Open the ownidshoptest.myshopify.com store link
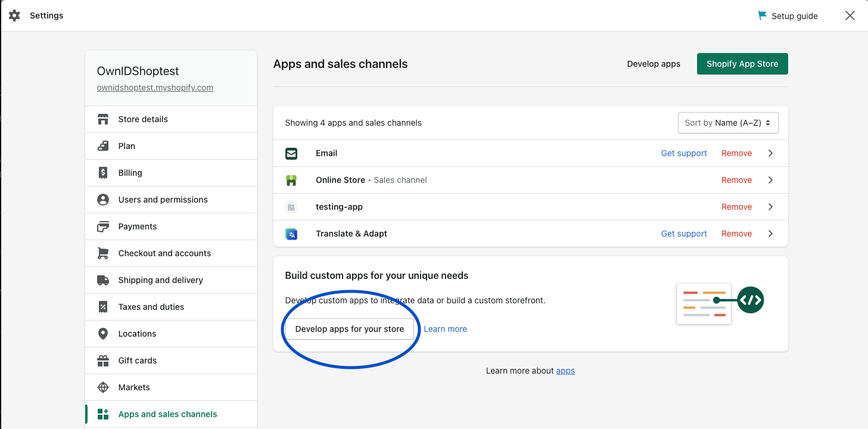 point(155,87)
